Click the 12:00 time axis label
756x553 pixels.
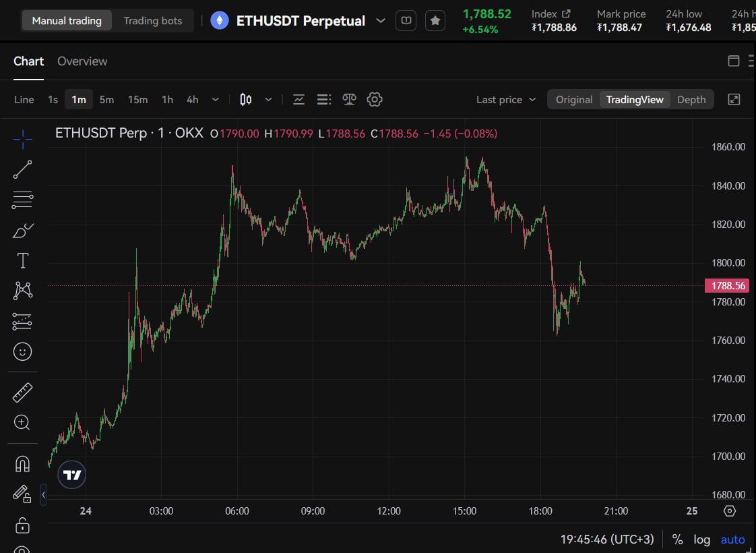click(x=389, y=511)
